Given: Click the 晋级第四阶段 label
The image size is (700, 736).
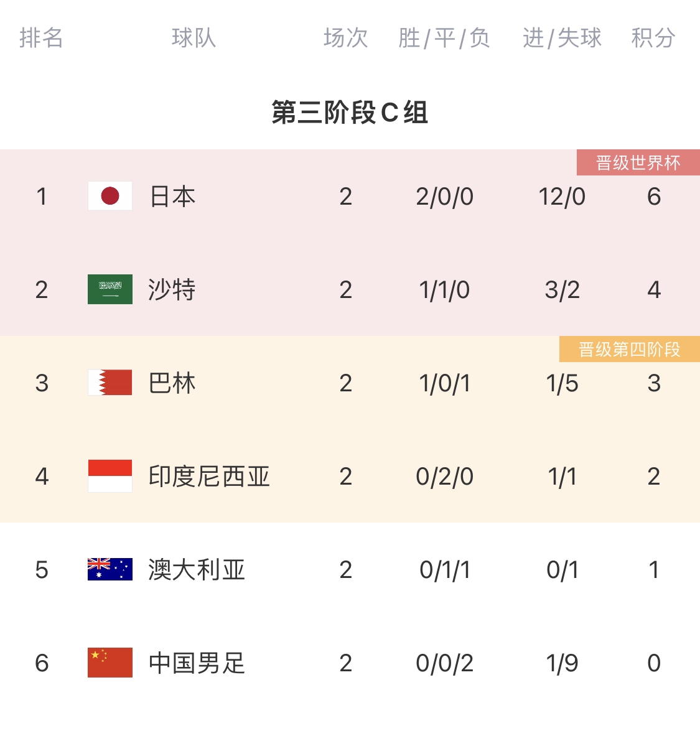Looking at the screenshot, I should pos(629,349).
